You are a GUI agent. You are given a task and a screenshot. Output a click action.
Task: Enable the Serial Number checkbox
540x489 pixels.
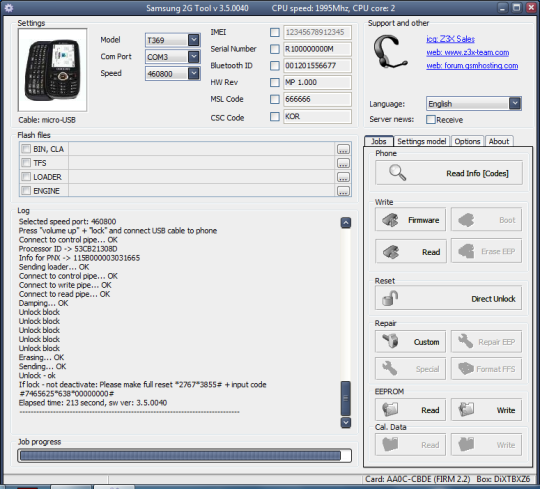coord(274,49)
